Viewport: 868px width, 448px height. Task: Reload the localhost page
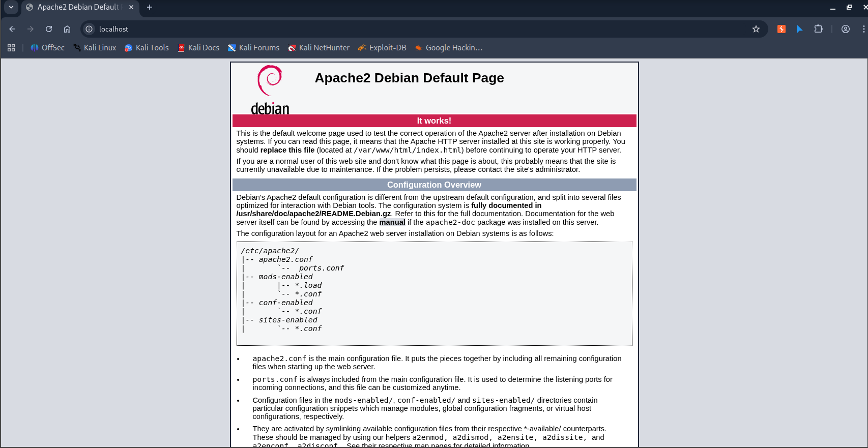point(49,29)
